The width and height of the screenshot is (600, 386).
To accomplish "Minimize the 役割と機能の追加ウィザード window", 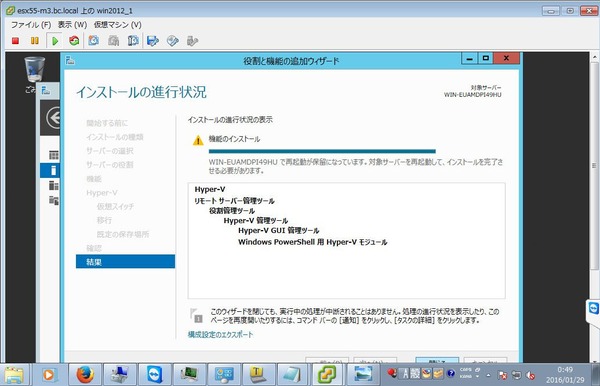I will click(x=470, y=59).
